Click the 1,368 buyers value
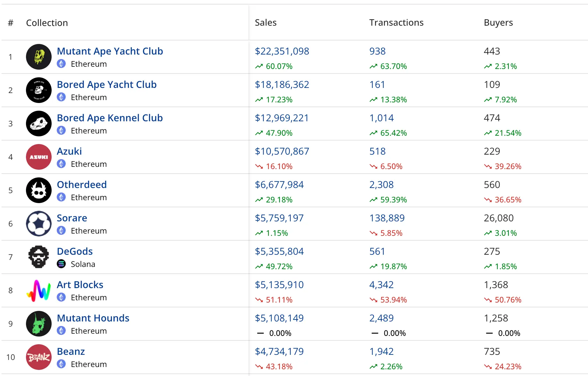 tap(496, 285)
